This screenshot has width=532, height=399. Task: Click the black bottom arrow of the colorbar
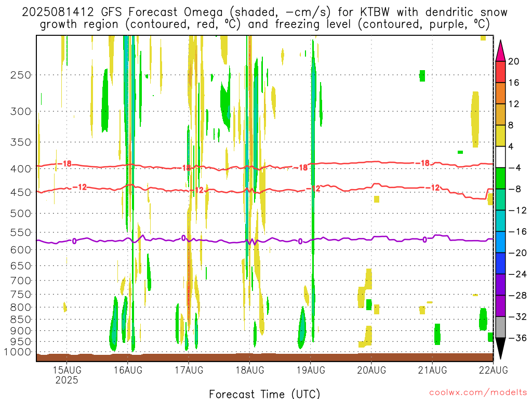click(x=500, y=348)
